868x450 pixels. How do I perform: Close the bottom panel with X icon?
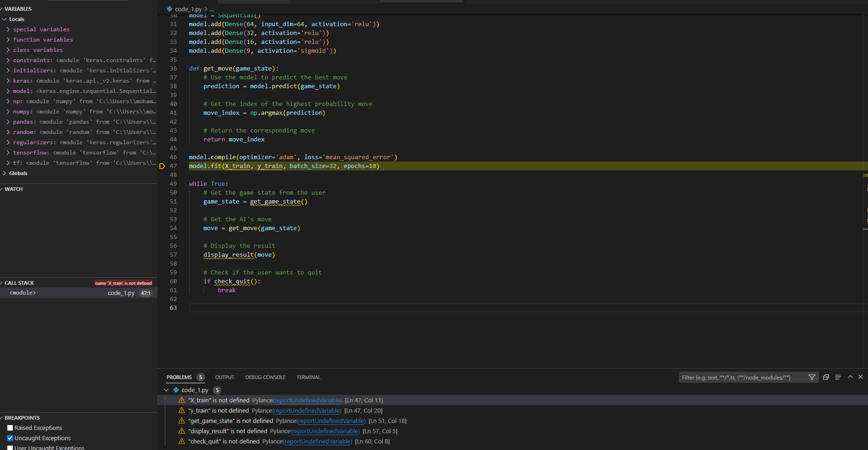(861, 377)
